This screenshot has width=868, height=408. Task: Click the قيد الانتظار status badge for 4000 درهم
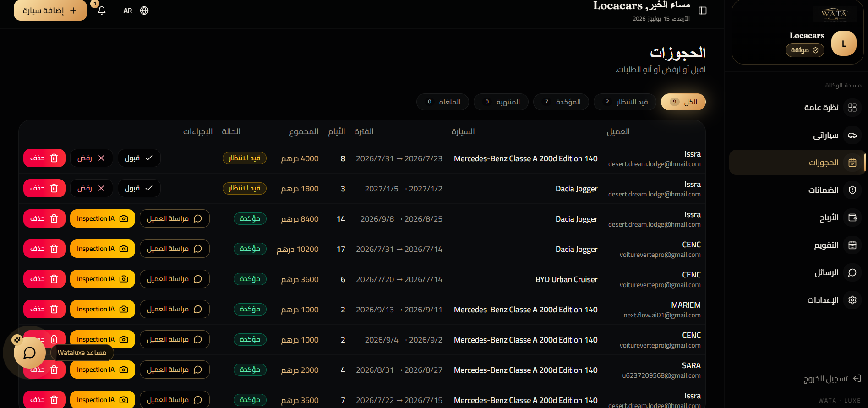(x=245, y=158)
